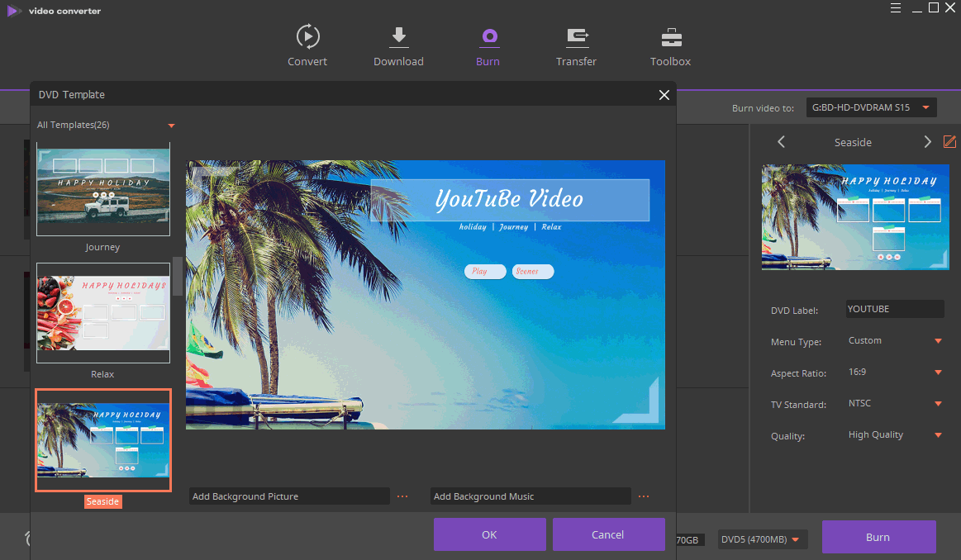This screenshot has height=560, width=961.
Task: Browse for a background picture file
Action: click(402, 496)
